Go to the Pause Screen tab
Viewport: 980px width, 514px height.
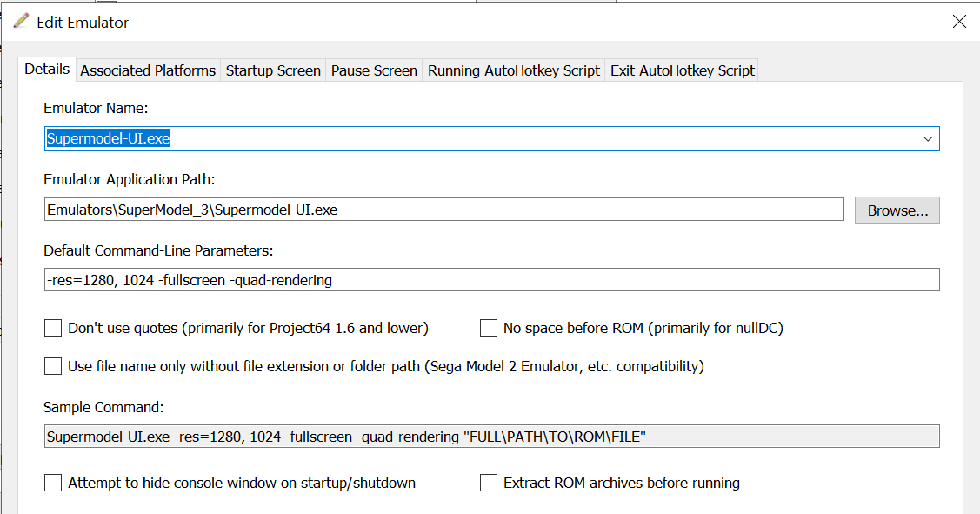coord(374,70)
